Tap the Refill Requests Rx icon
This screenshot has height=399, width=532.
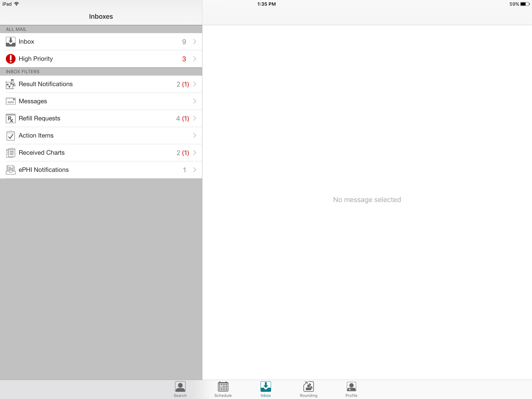click(11, 118)
